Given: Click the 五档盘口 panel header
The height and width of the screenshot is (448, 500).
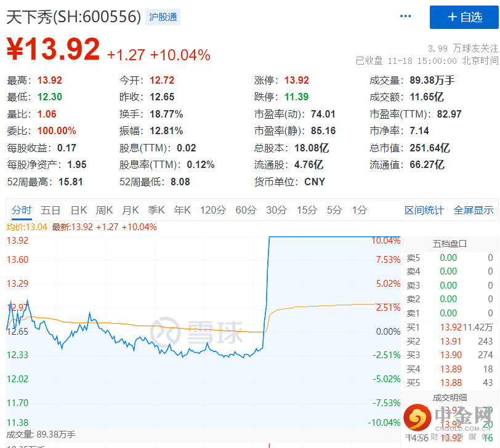Looking at the screenshot, I should [x=450, y=244].
